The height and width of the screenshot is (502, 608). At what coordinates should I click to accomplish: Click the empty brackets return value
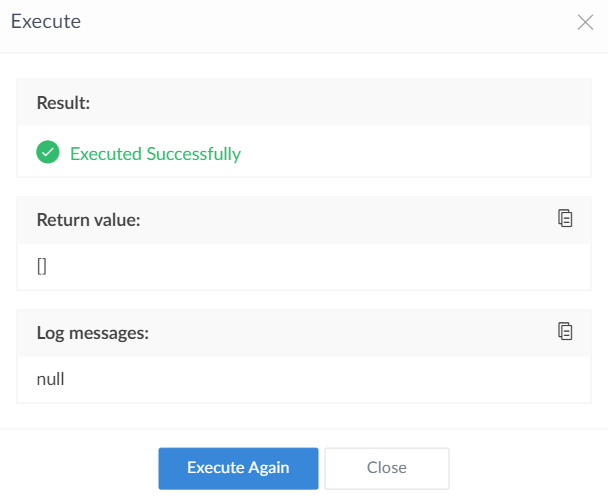click(42, 266)
